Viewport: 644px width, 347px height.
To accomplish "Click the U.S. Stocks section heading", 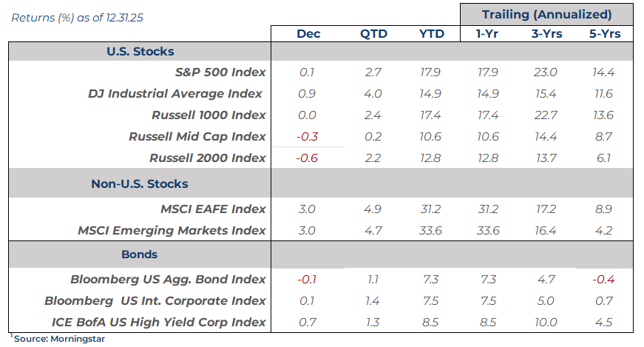I will (140, 52).
